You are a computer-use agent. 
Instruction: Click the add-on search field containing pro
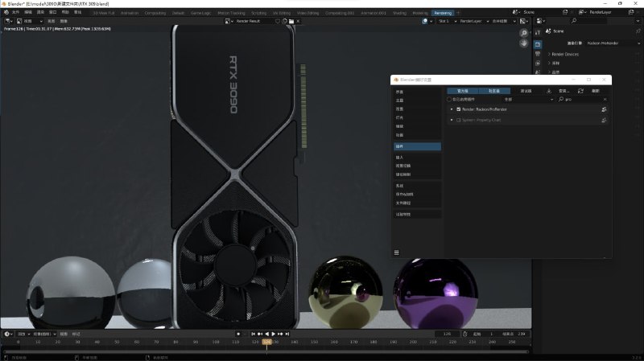(x=582, y=99)
